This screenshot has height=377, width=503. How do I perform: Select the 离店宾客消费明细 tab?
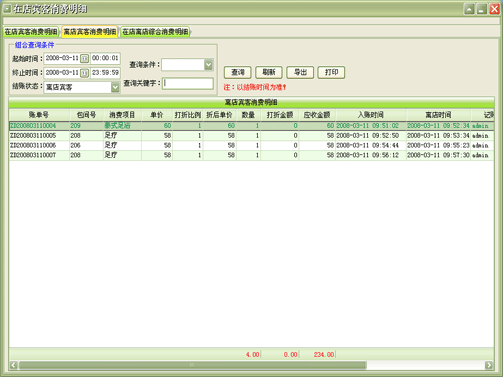coord(90,32)
